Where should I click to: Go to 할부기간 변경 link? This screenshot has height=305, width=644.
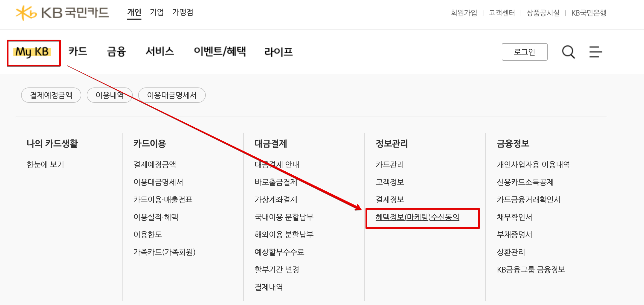coord(277,269)
